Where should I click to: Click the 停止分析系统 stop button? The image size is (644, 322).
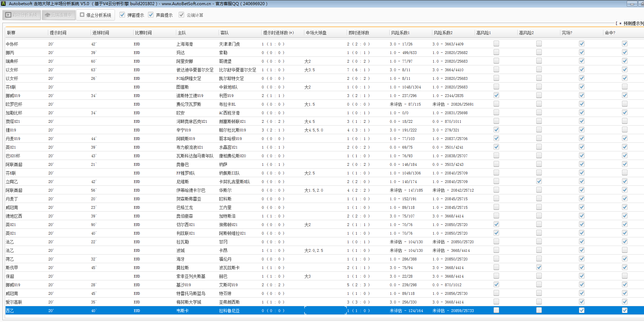pos(96,15)
